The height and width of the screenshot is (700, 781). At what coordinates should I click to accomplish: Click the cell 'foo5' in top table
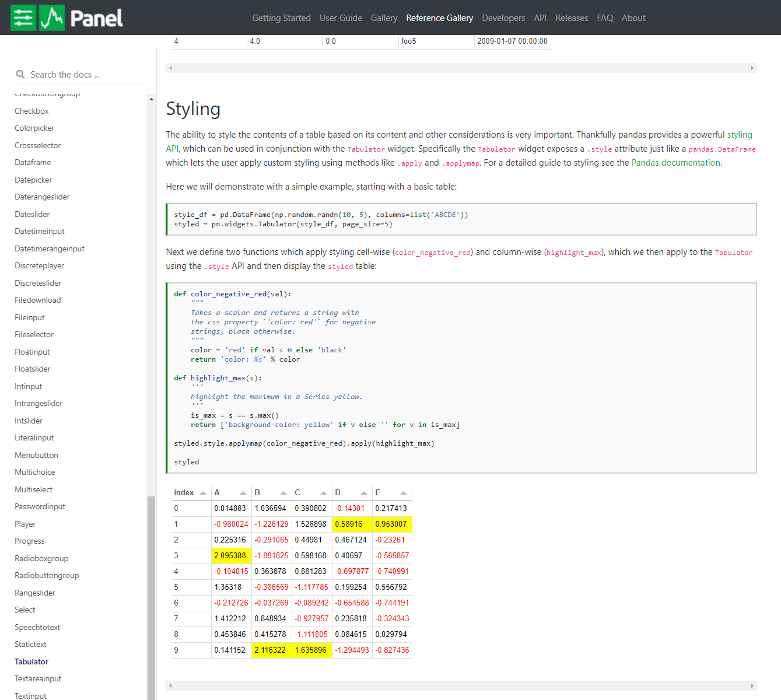pyautogui.click(x=437, y=41)
